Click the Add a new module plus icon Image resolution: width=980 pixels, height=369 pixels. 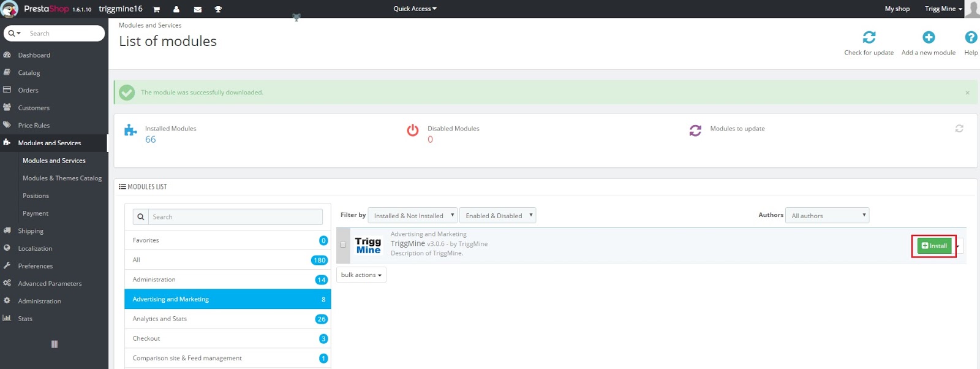pos(929,37)
